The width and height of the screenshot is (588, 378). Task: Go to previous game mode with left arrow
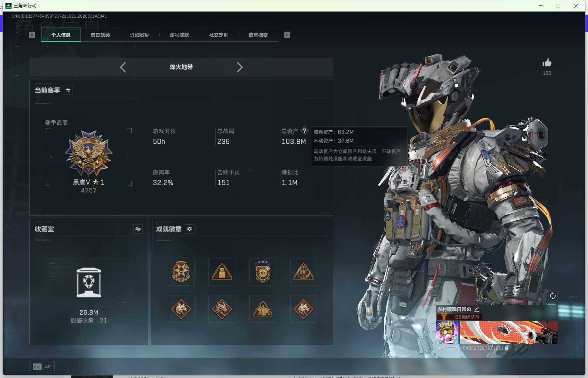click(x=123, y=67)
